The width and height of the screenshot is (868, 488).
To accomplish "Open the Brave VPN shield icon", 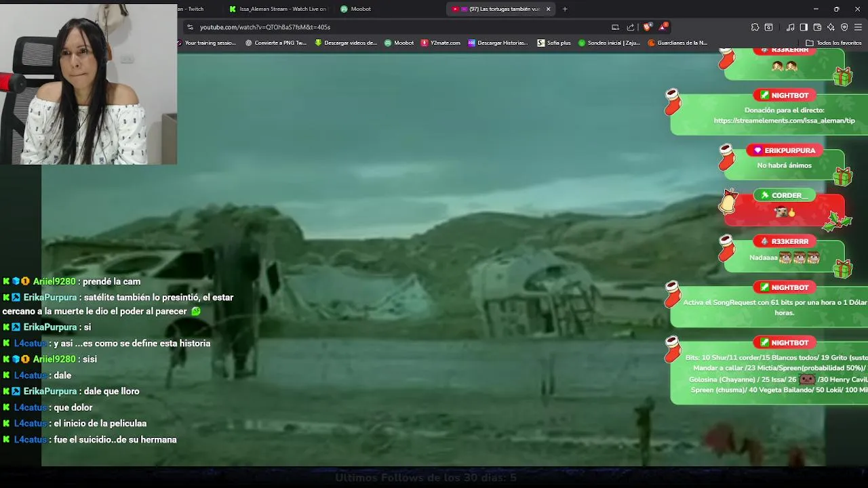I will (x=844, y=27).
